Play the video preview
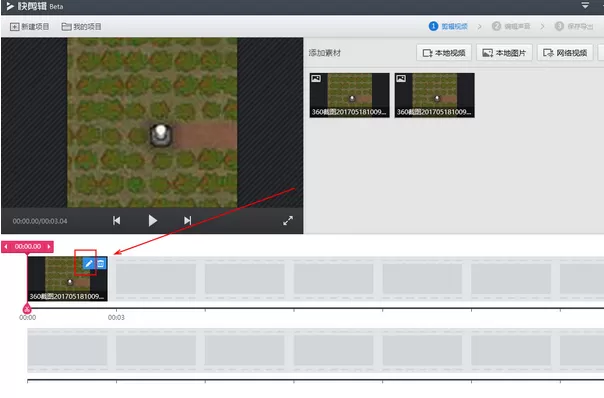This screenshot has width=604, height=398. tap(153, 220)
